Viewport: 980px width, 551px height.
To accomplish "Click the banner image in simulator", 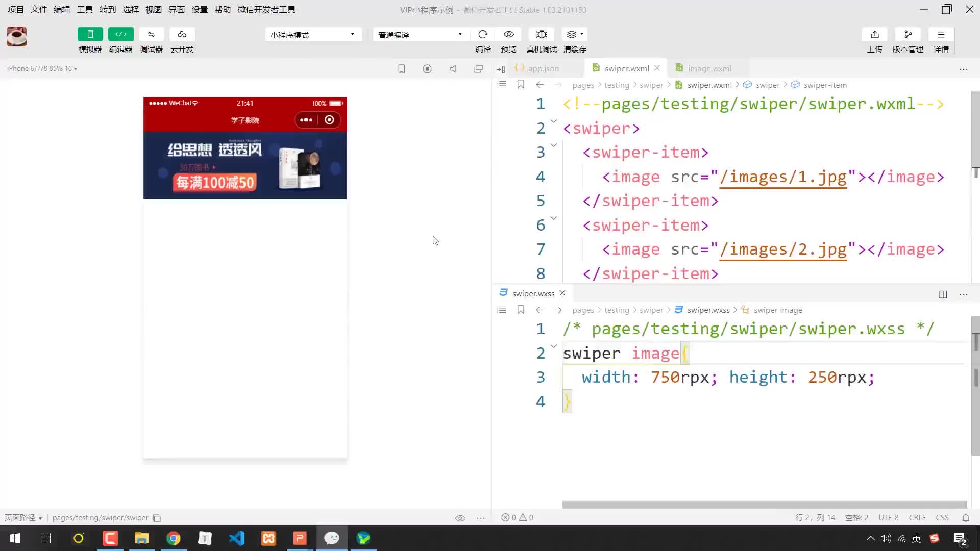I will [245, 165].
